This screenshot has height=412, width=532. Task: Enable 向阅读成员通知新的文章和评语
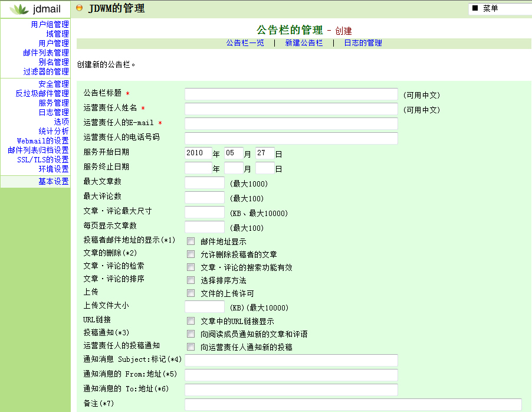(191, 333)
